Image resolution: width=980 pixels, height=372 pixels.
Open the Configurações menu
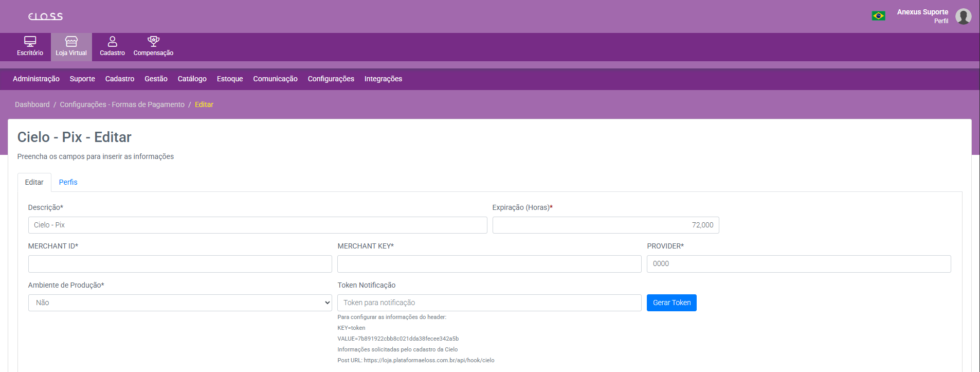point(331,79)
